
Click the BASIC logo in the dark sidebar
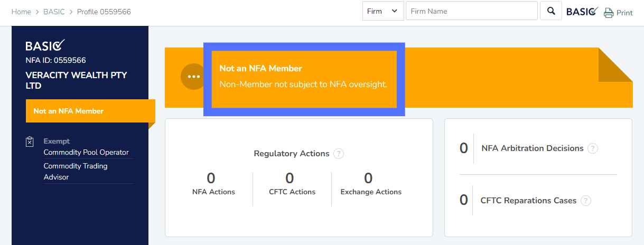tap(45, 45)
